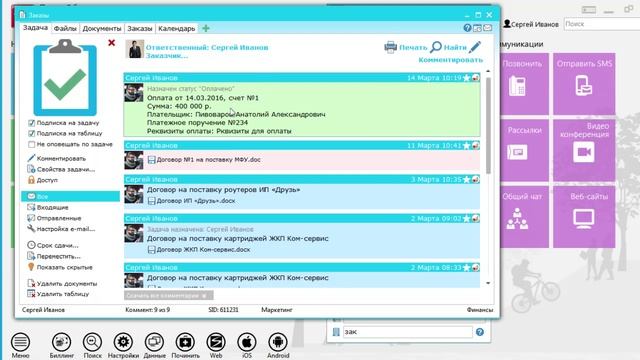640x360 pixels.
Task: Open the Биллинг icon
Action: click(x=62, y=345)
